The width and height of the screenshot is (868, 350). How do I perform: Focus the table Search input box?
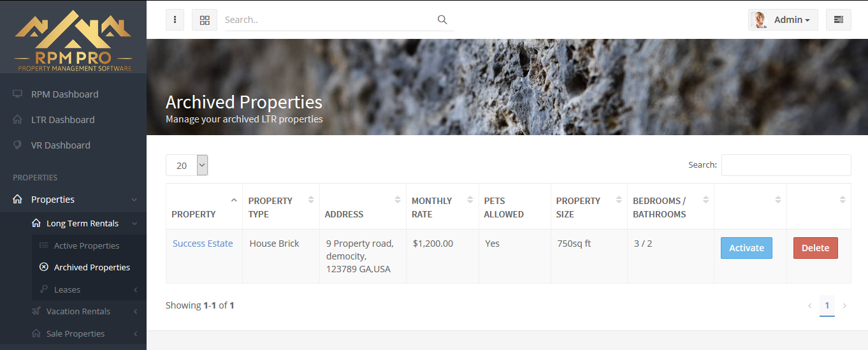(786, 165)
